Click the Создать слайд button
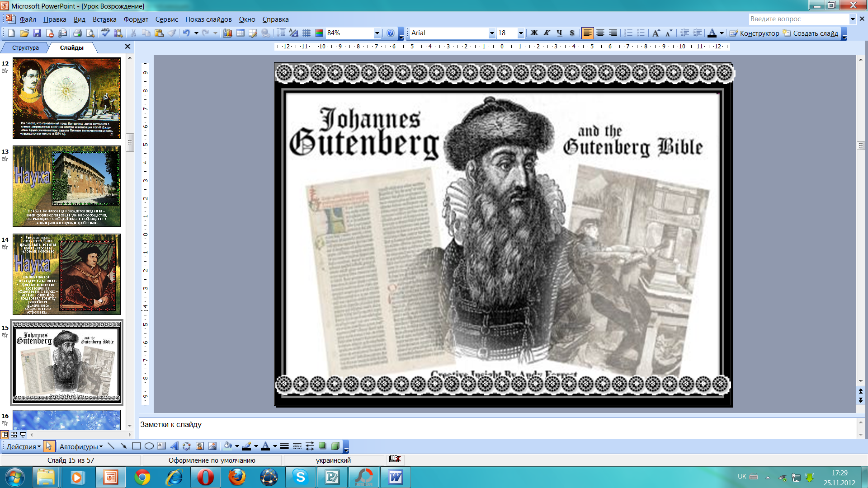This screenshot has height=488, width=868. coord(811,33)
